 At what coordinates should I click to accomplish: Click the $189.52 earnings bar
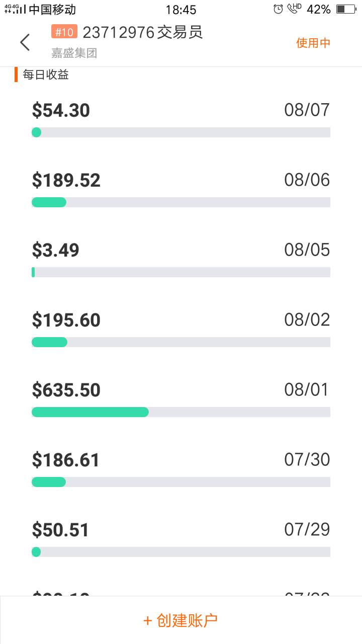coord(181,202)
